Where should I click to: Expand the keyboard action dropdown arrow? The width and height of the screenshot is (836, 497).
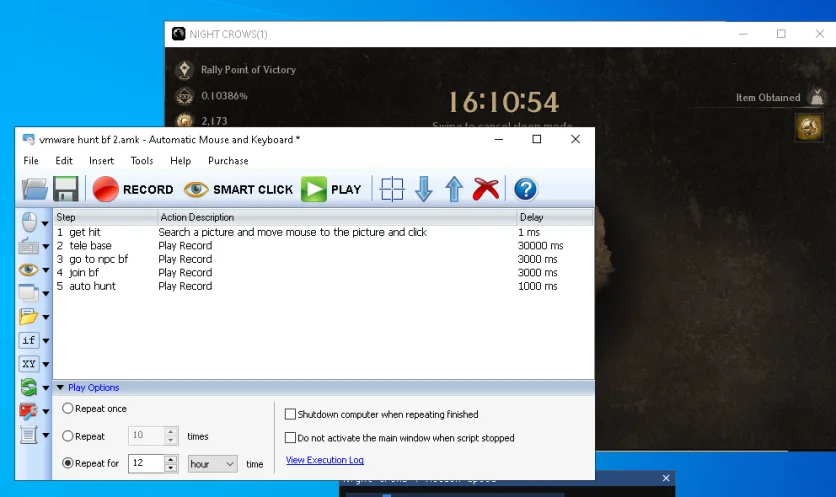tap(45, 247)
